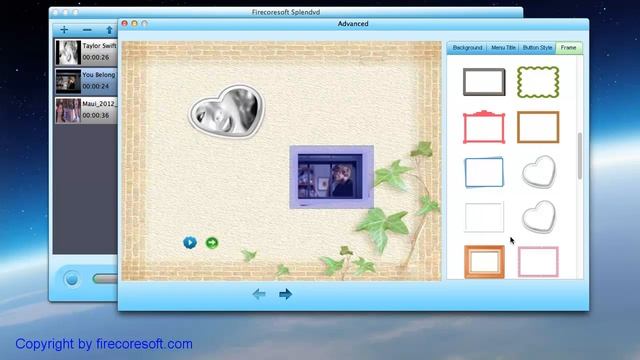Screen dimensions: 640x360
Task: Select the Frame tab
Action: tap(569, 48)
